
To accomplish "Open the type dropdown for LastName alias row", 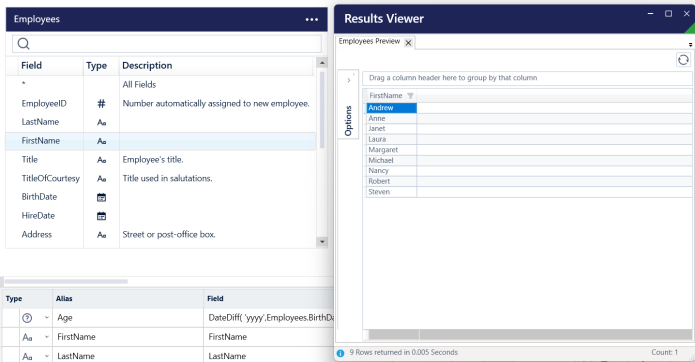I will click(x=47, y=356).
